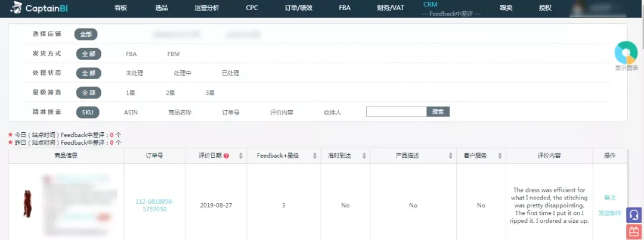The image size is (644, 240).
Task: Click the CaptainBI logo
Action: coord(39,7)
